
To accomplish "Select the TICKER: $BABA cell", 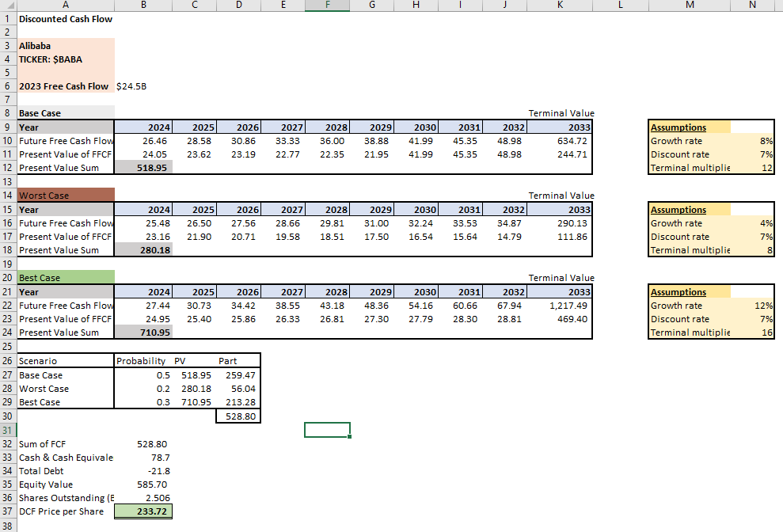I will (x=66, y=59).
